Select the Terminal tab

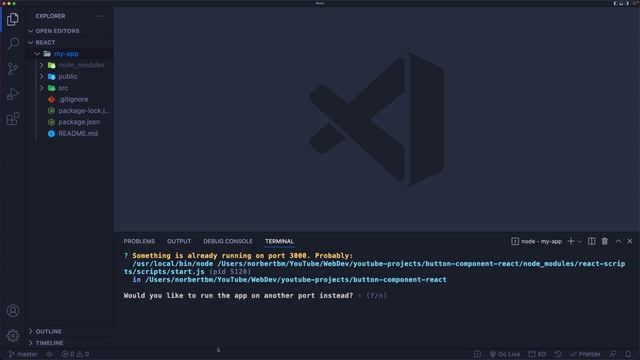pos(279,241)
